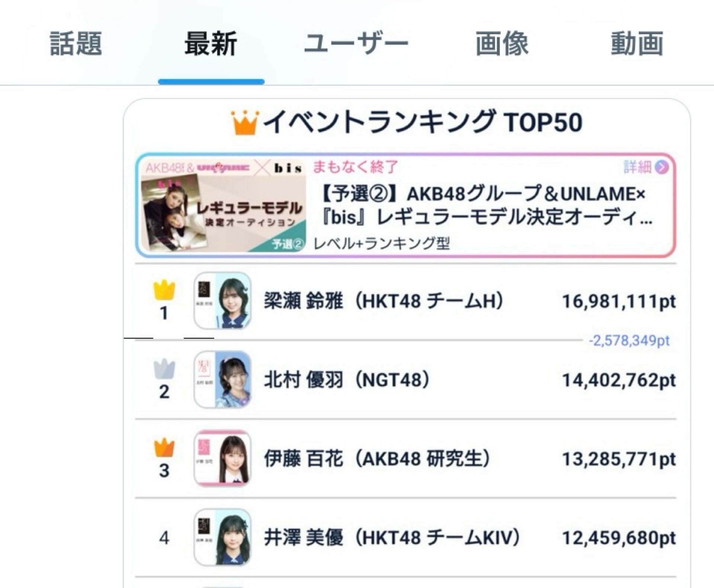
Task: Open 井澤 美優's profile avatar
Action: [222, 537]
